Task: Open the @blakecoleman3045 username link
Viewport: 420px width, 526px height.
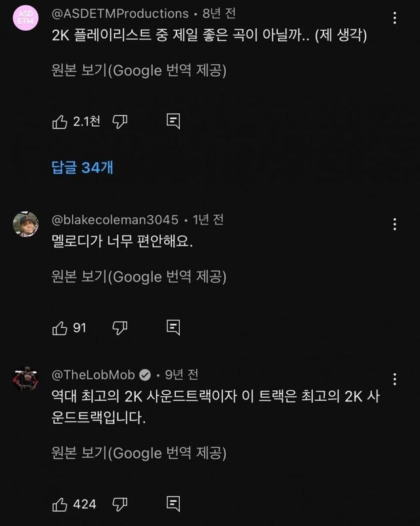Action: tap(114, 220)
